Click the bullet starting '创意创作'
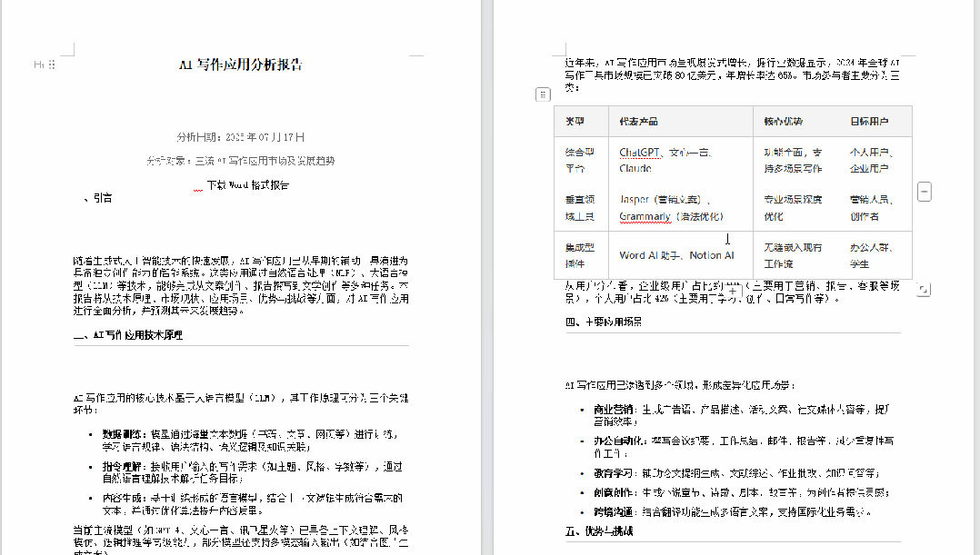The width and height of the screenshot is (980, 555). point(741,492)
